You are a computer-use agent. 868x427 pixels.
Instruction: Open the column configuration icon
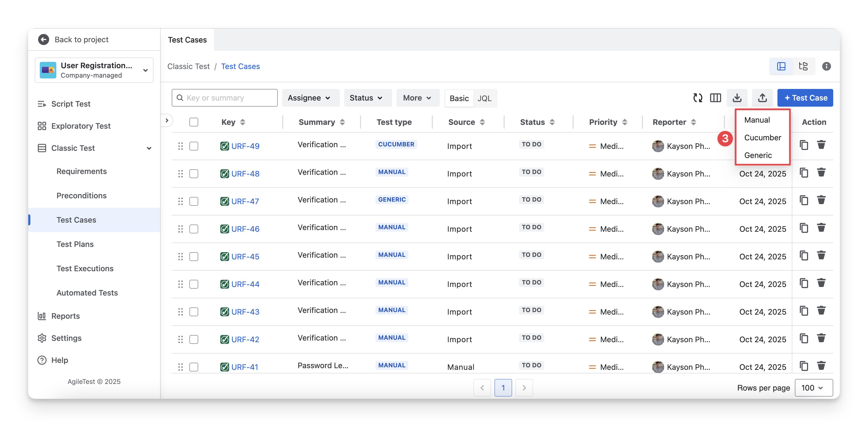click(x=715, y=98)
